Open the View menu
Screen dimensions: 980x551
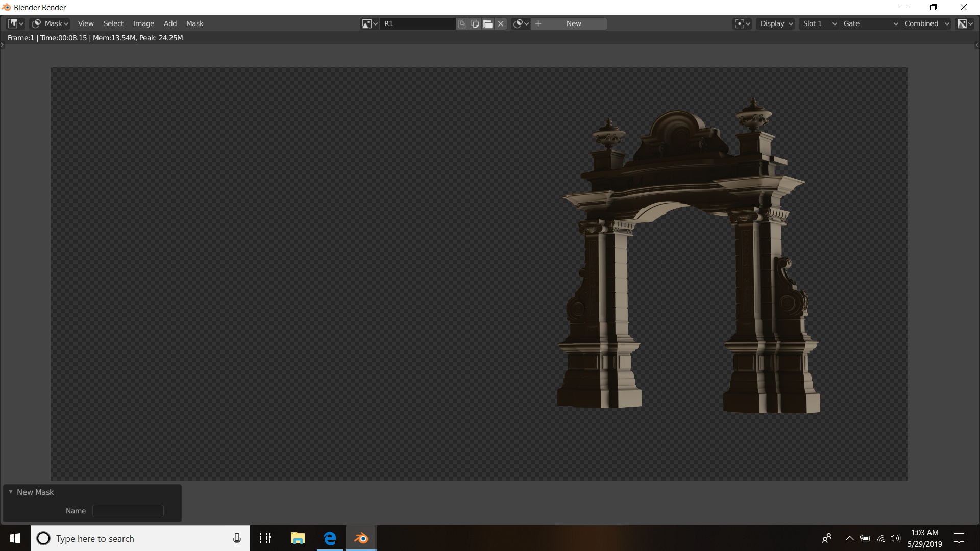point(86,23)
